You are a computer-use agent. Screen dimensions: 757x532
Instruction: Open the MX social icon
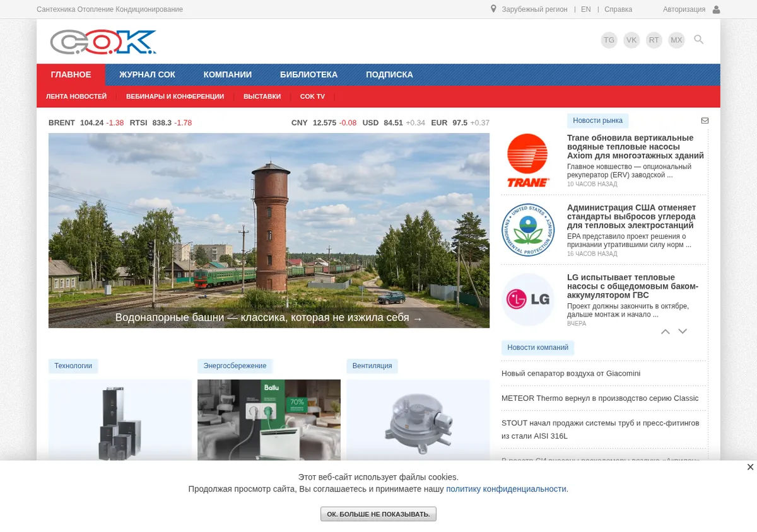677,40
